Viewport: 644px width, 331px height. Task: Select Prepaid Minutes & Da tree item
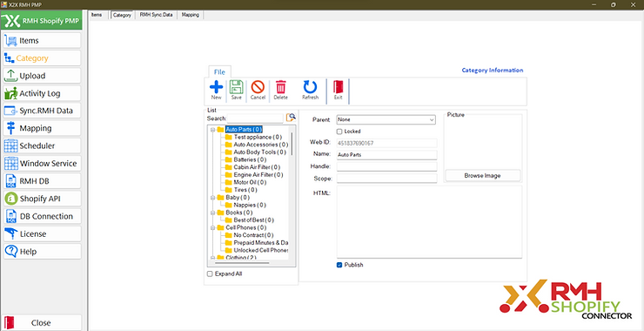pos(261,243)
